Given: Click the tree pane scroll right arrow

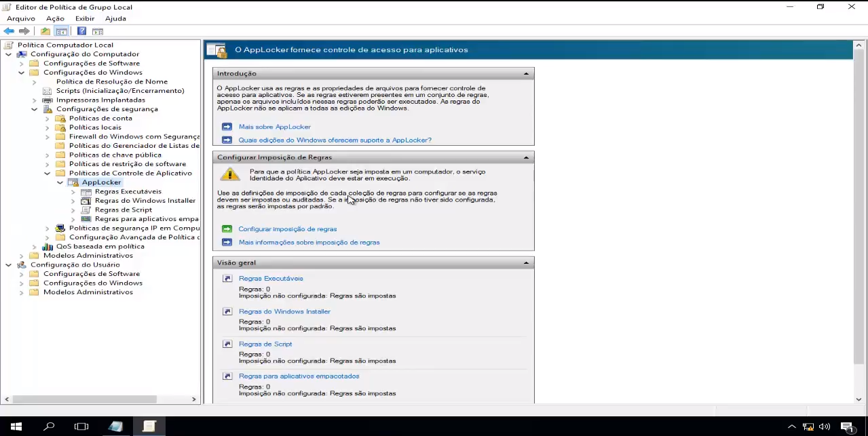Looking at the screenshot, I should (x=194, y=399).
